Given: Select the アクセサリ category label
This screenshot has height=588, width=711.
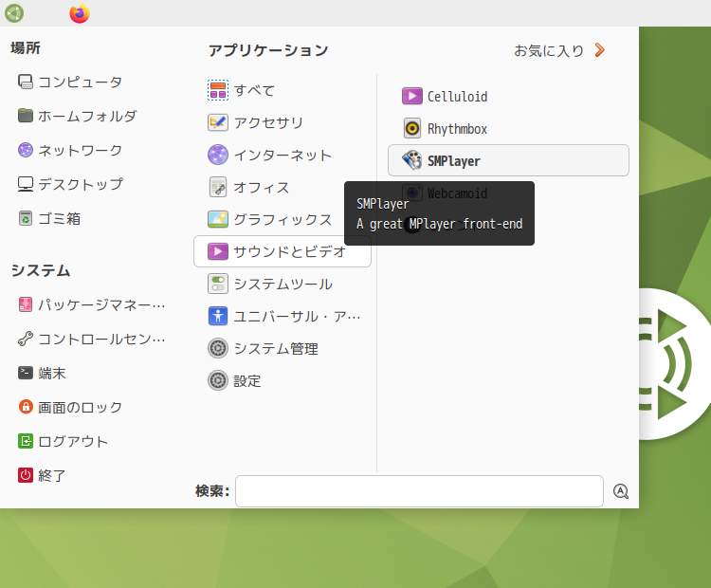Looking at the screenshot, I should coord(268,122).
